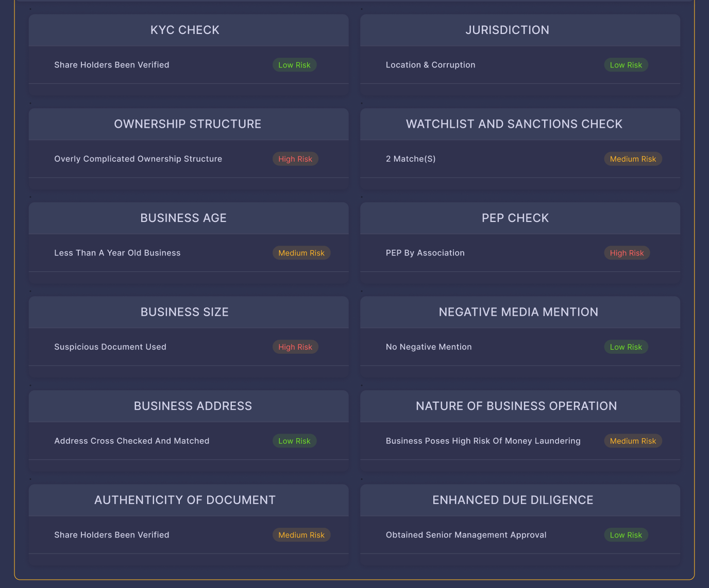Screen dimensions: 709x588
Task: Click Medium Risk badge under Authenticity of Document
Action: tap(301, 535)
